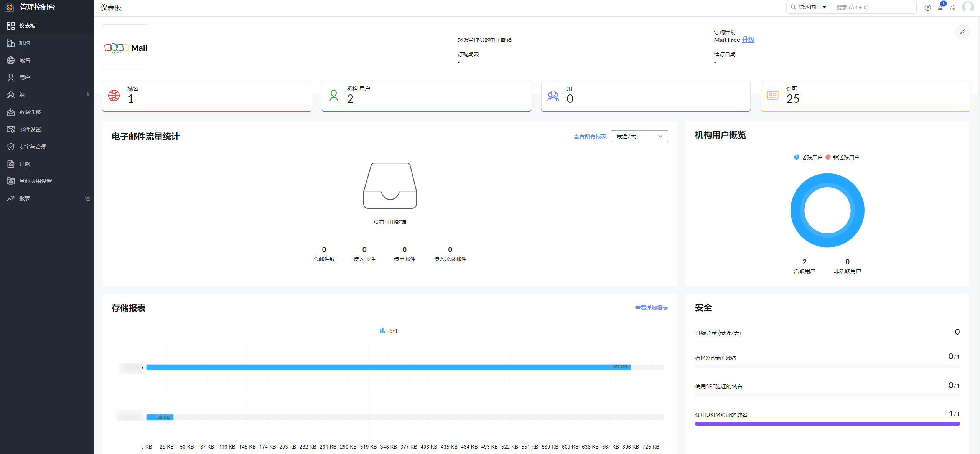The image size is (980, 454).
Task: Open the notifications bell
Action: click(940, 8)
